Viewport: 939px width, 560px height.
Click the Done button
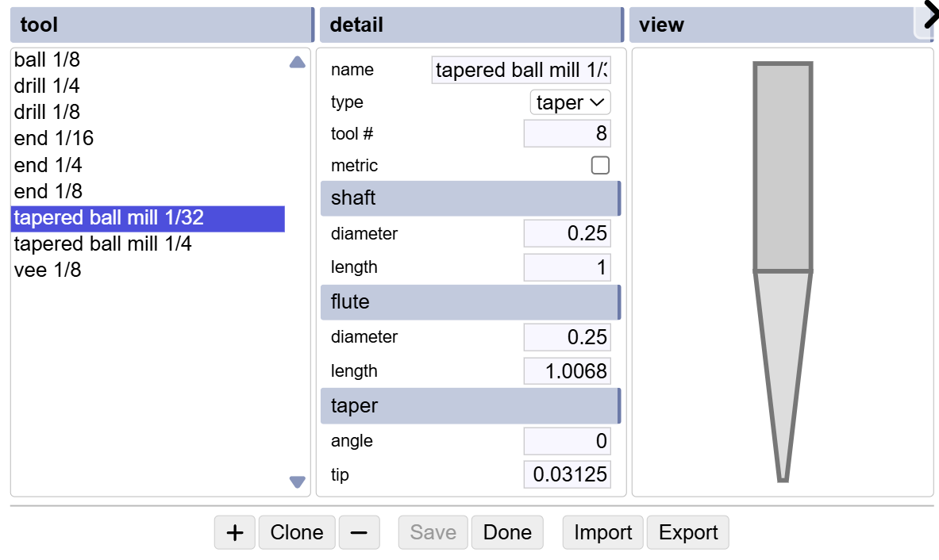[507, 532]
